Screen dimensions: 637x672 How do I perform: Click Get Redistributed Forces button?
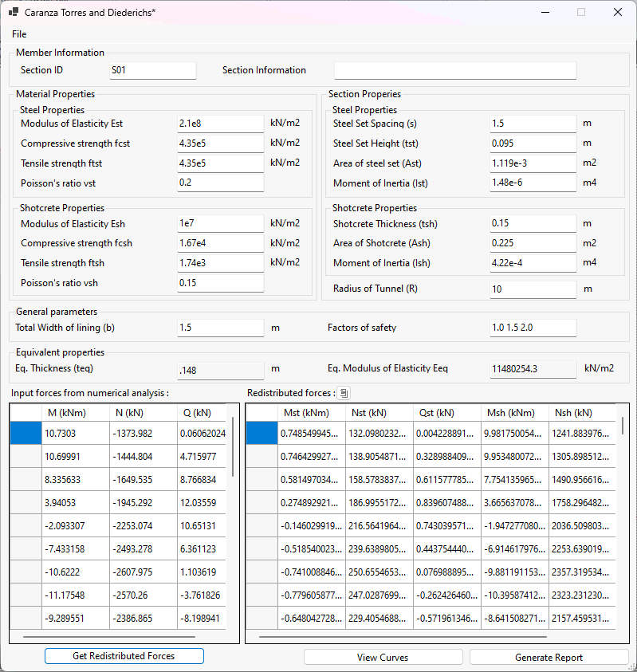coord(124,656)
